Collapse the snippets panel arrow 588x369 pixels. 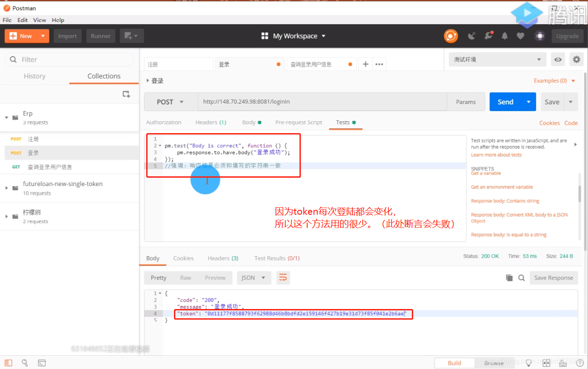(x=576, y=144)
